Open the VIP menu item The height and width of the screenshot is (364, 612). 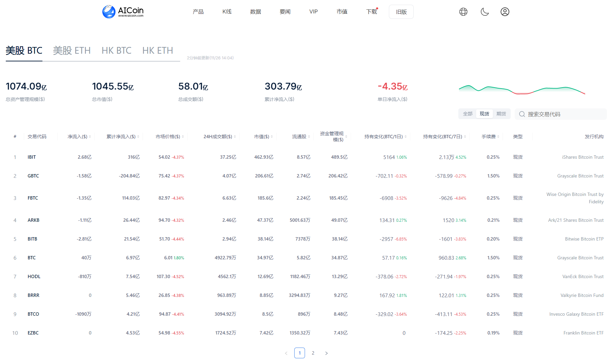[313, 12]
